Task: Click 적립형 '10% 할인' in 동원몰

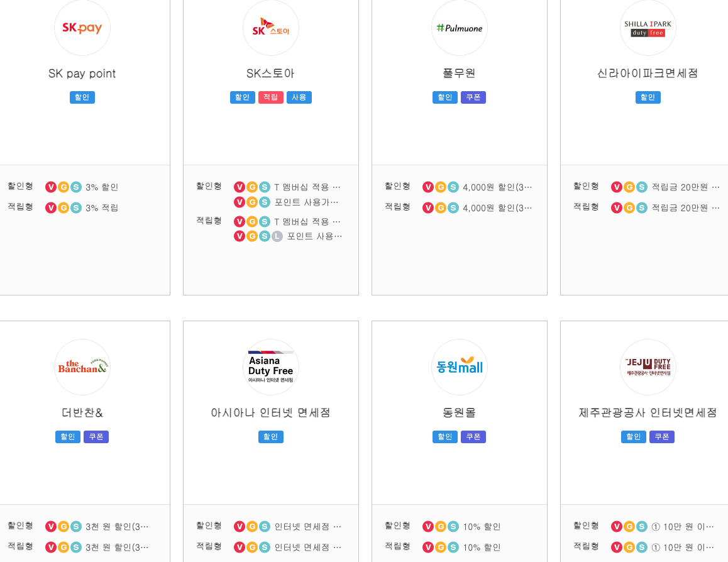Action: click(482, 548)
